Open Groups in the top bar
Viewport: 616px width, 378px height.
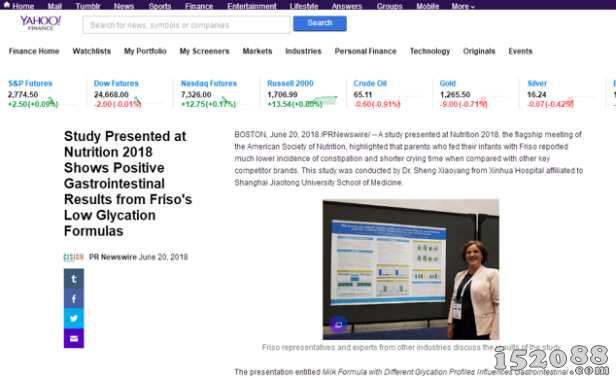tap(389, 6)
